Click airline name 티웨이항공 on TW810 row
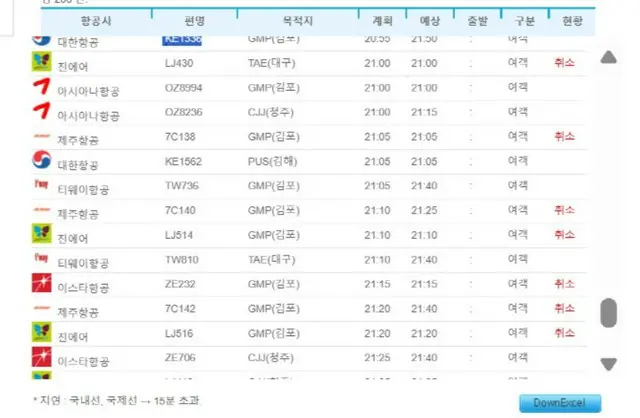 point(83,263)
